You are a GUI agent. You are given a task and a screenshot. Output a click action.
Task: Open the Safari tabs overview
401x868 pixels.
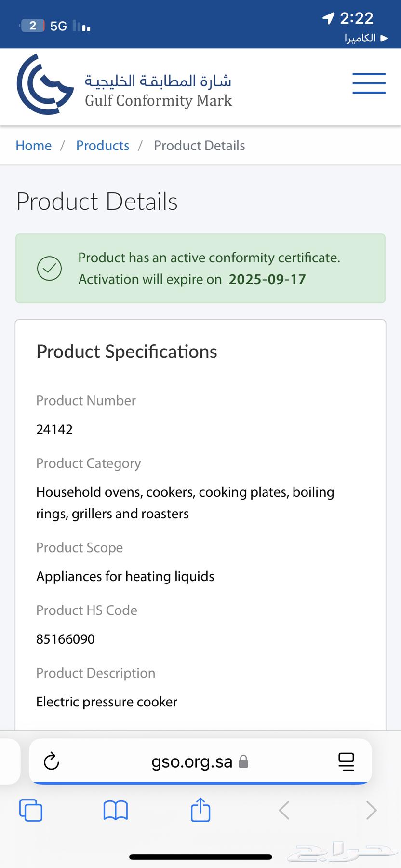click(x=31, y=810)
